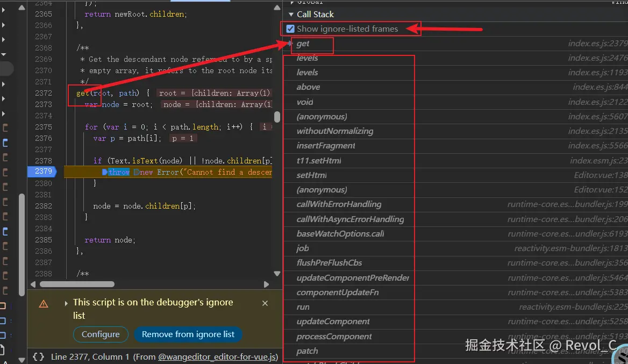Toggle breakpoint on line 2379
This screenshot has height=364, width=628.
pyautogui.click(x=43, y=172)
